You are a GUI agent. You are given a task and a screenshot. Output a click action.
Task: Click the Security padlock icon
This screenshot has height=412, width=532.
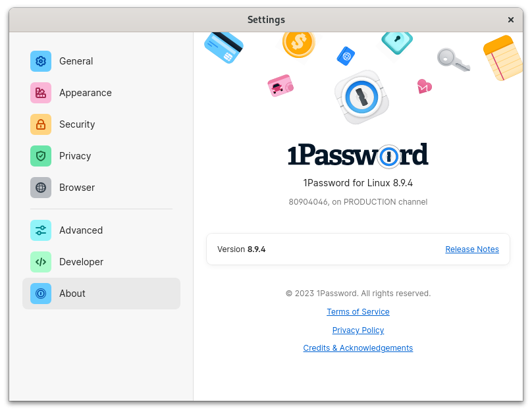pyautogui.click(x=41, y=124)
